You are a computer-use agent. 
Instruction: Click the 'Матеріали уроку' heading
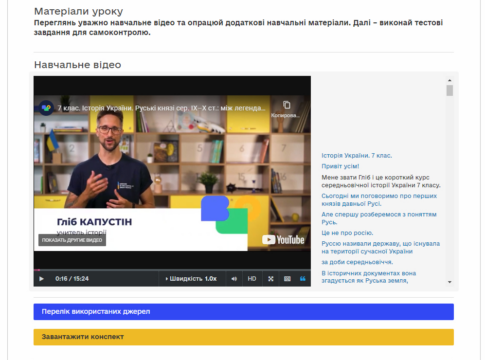(78, 11)
